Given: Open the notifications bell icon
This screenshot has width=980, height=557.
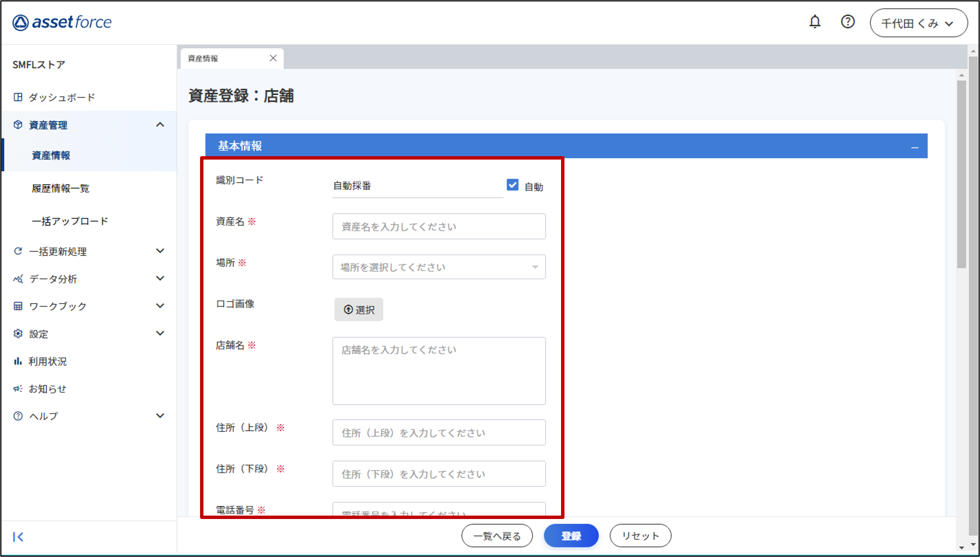Looking at the screenshot, I should pyautogui.click(x=815, y=22).
